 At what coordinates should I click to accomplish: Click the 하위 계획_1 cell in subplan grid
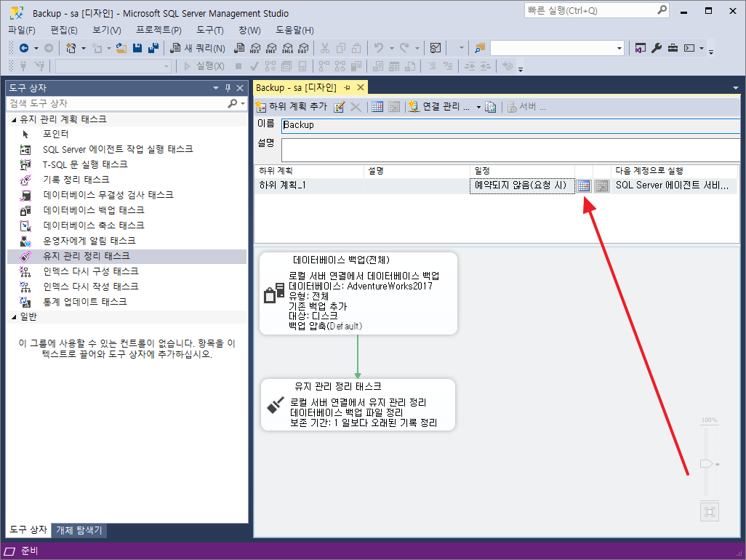(309, 185)
